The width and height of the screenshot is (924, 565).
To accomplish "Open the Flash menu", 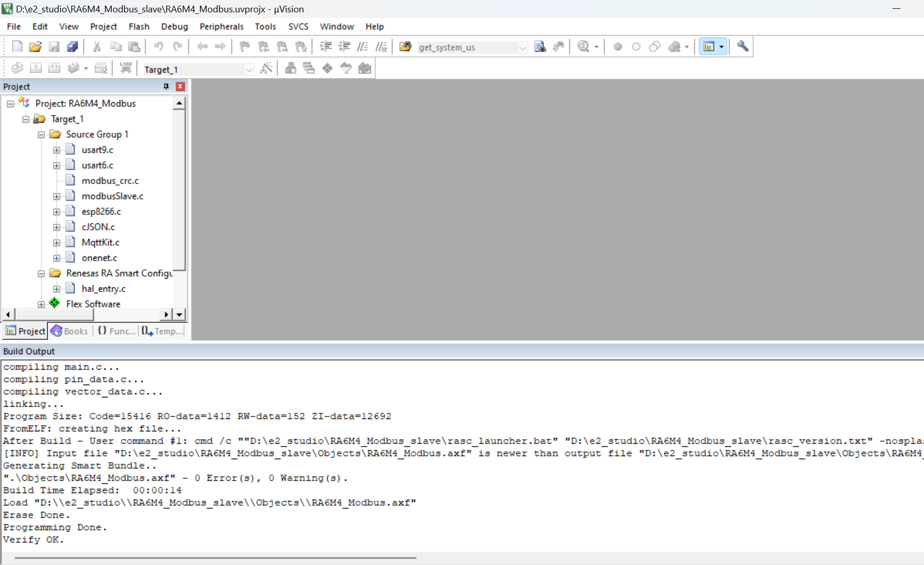I will pos(139,26).
